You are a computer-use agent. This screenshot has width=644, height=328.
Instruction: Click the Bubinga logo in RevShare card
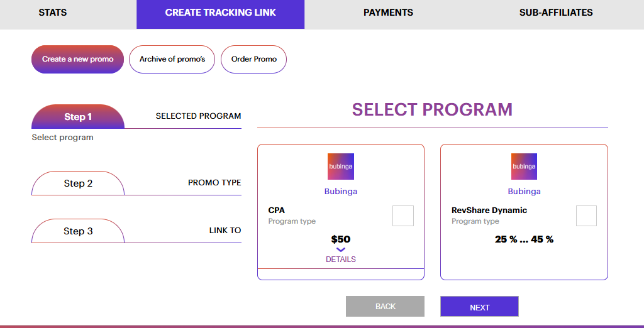pos(524,167)
